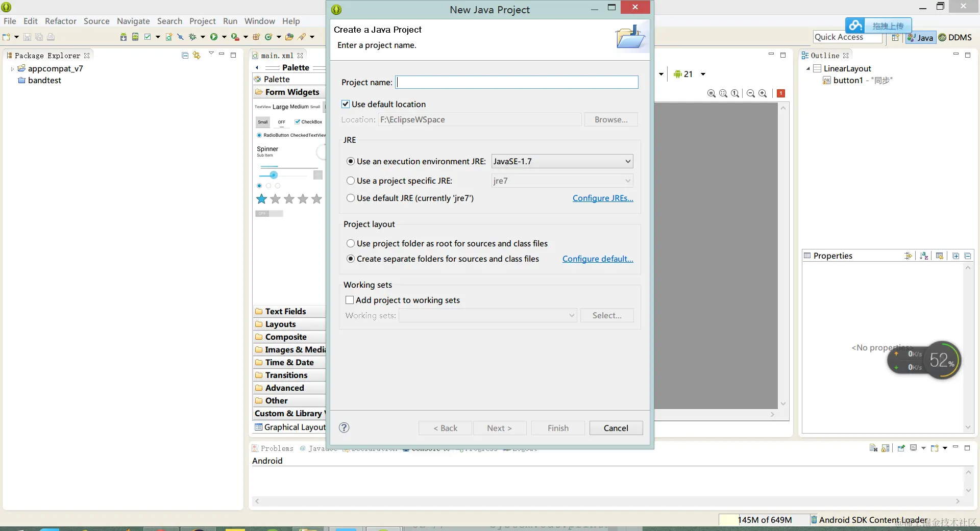Click the Configure default link
Viewport: 980px width, 531px height.
pyautogui.click(x=598, y=259)
